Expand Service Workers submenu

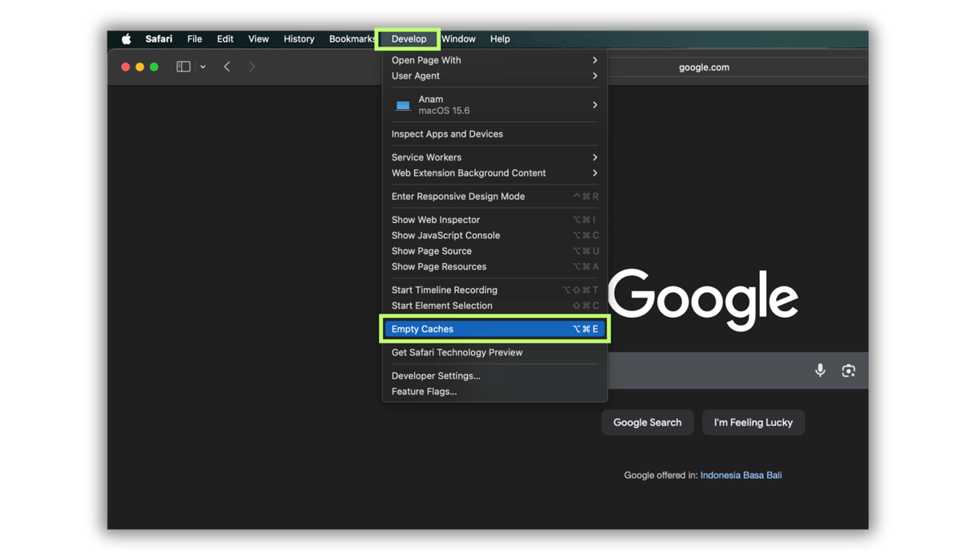coord(494,157)
